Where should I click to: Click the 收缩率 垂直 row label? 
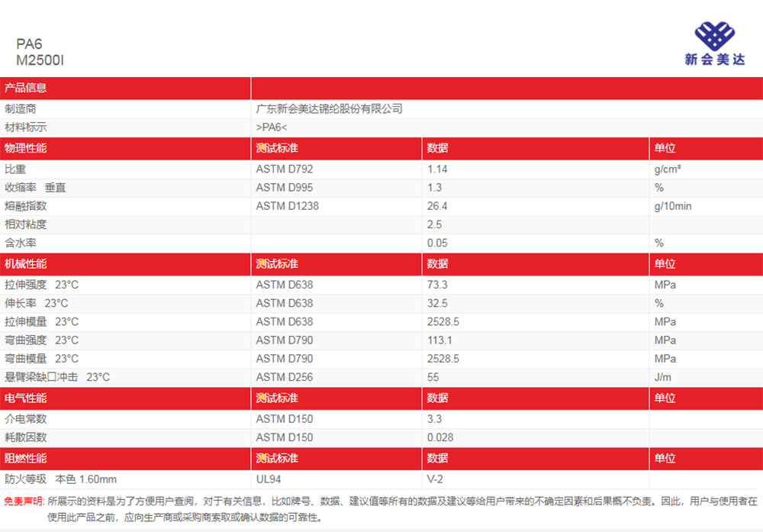point(35,188)
